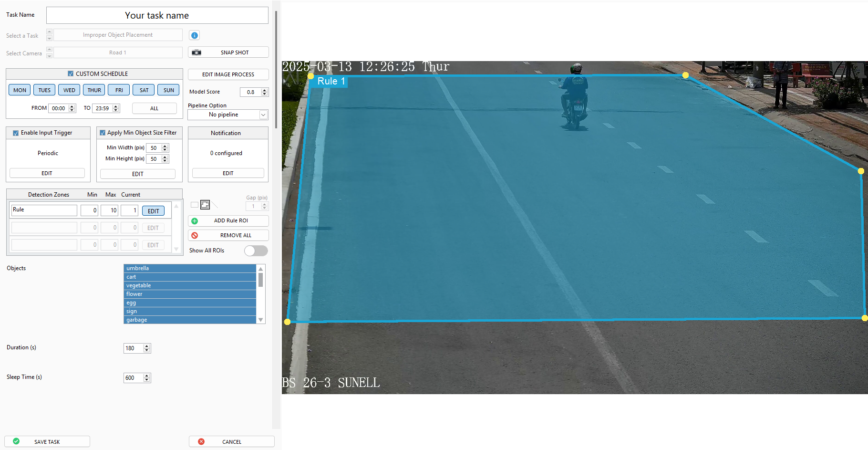The height and width of the screenshot is (450, 868).
Task: Select the rectangle ROI drawing tool
Action: pos(195,205)
